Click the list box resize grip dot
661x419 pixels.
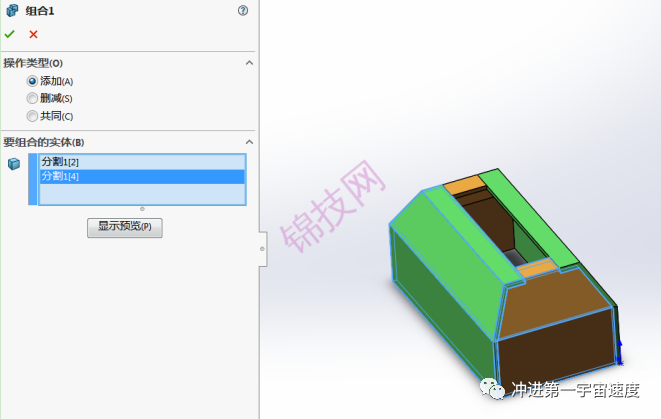(x=142, y=209)
